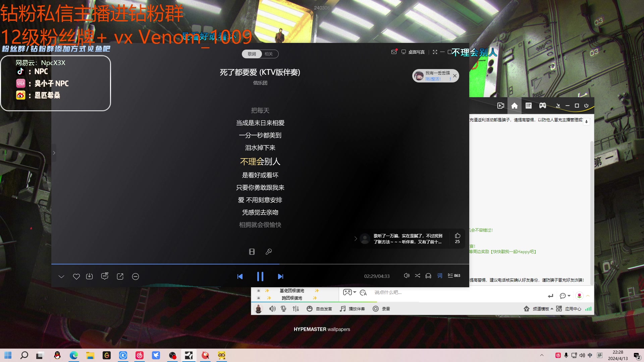The width and height of the screenshot is (644, 362).
Task: Open taskbar search
Action: click(24, 355)
